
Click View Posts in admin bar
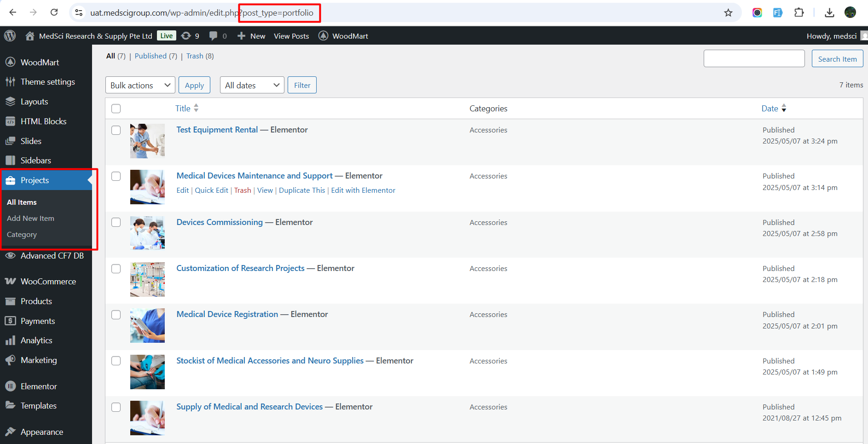click(x=291, y=36)
